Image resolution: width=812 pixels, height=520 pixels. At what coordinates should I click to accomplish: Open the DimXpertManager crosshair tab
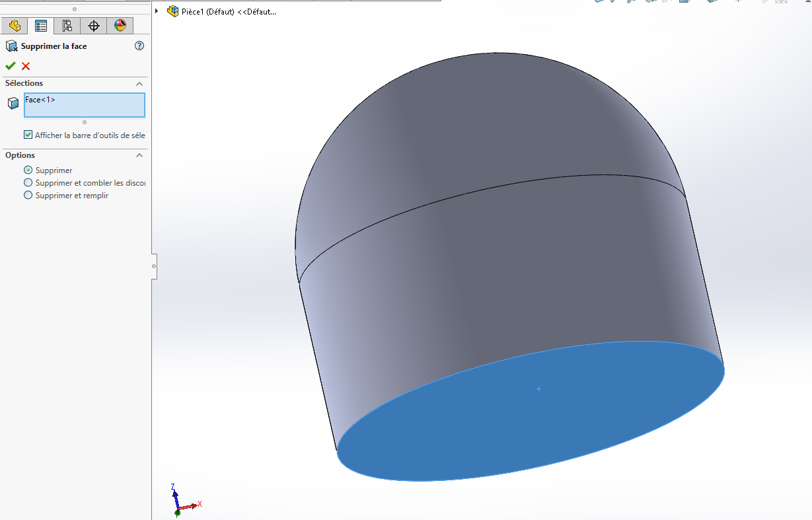[x=94, y=26]
